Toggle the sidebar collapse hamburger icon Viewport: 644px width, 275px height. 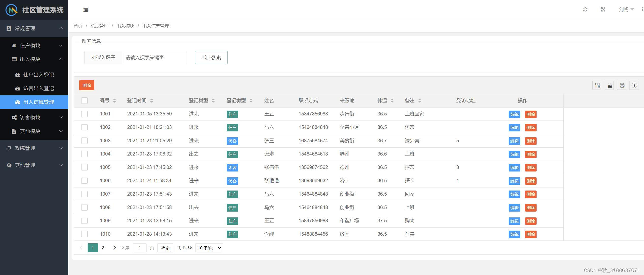[x=86, y=10]
